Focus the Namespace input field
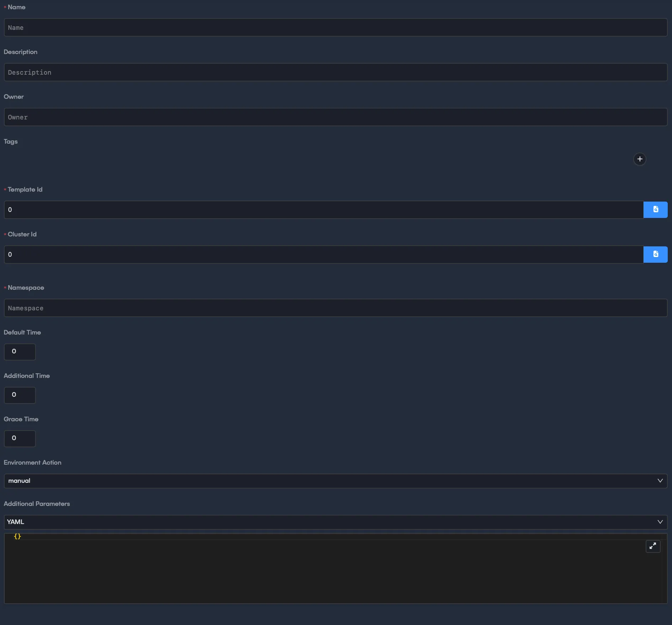Image resolution: width=672 pixels, height=625 pixels. [x=336, y=308]
